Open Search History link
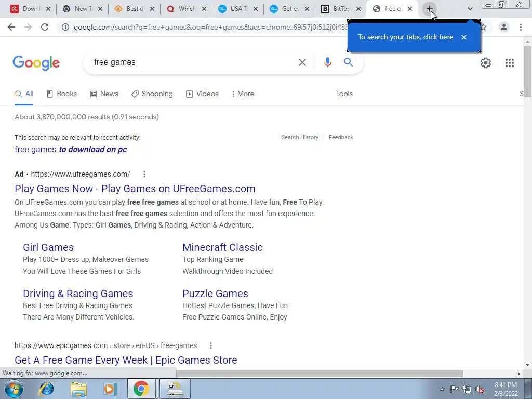Viewport: 532px width, 399px height. point(300,137)
